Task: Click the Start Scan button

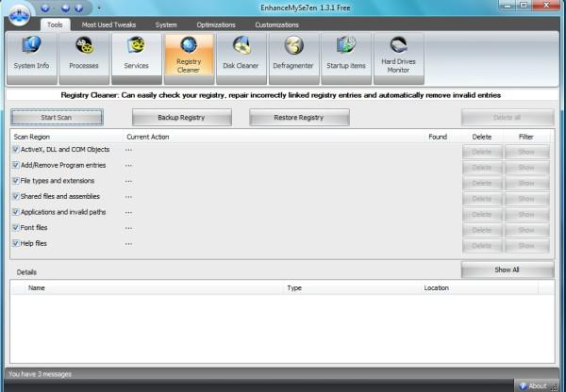Action: pyautogui.click(x=56, y=118)
